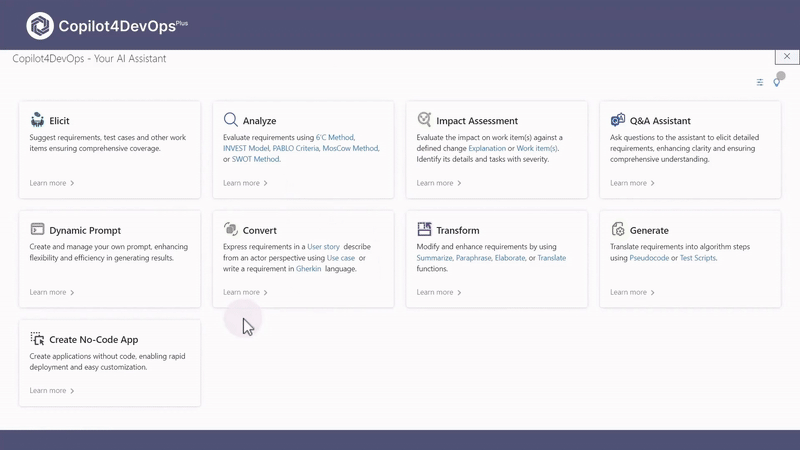The height and width of the screenshot is (450, 800).
Task: Select the PABLO Criteria link
Action: pos(296,148)
